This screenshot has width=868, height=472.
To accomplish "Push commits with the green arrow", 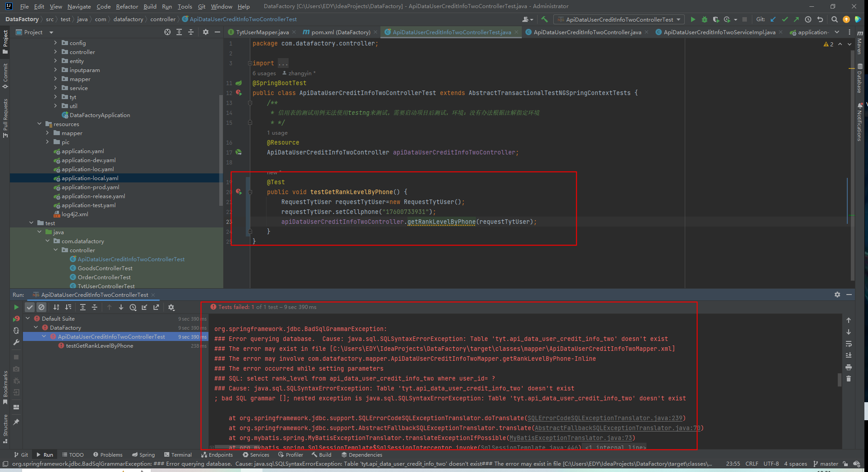I will [796, 19].
